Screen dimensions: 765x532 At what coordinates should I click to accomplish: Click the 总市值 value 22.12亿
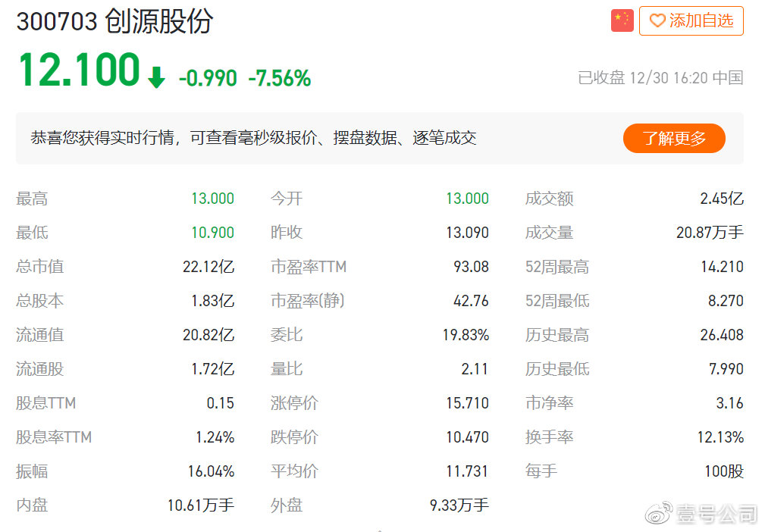[208, 267]
